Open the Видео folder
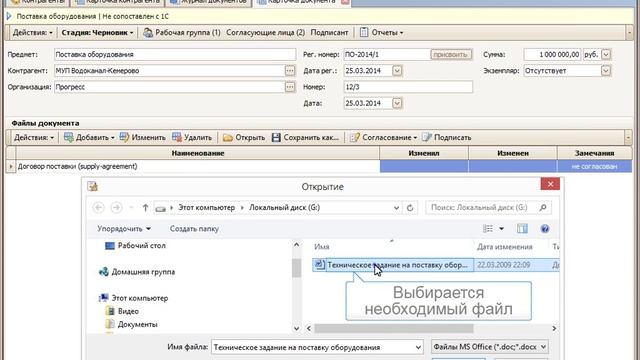 [x=122, y=311]
